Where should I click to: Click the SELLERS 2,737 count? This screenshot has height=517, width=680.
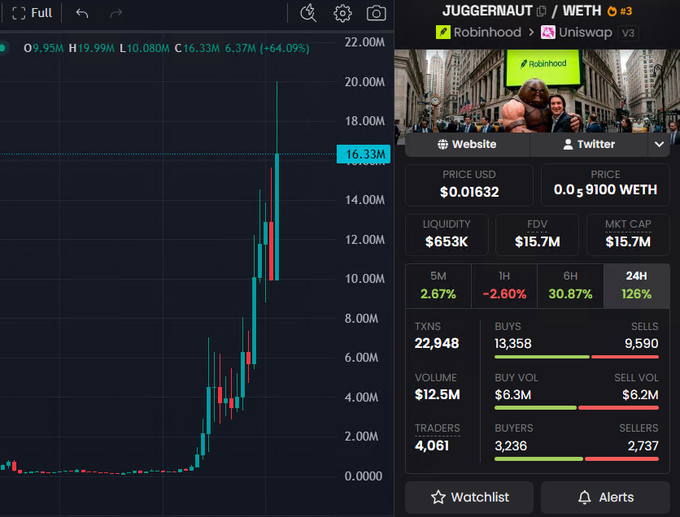(x=643, y=446)
